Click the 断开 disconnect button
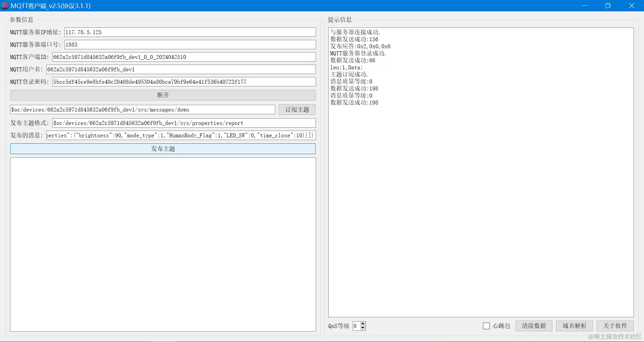The height and width of the screenshot is (342, 644). tap(163, 95)
